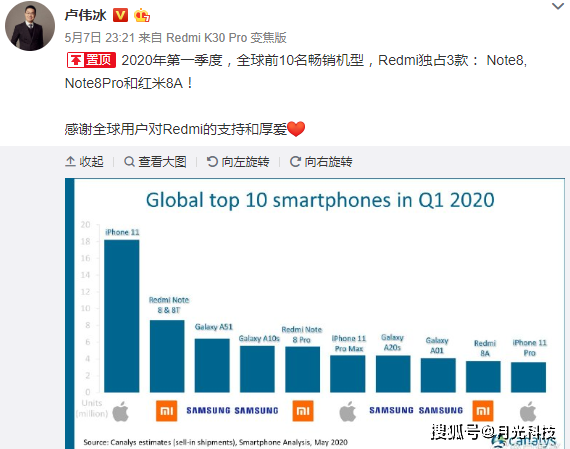Click the Galaxy A10s bar label
Viewport: 570px width, 449px height.
(259, 338)
